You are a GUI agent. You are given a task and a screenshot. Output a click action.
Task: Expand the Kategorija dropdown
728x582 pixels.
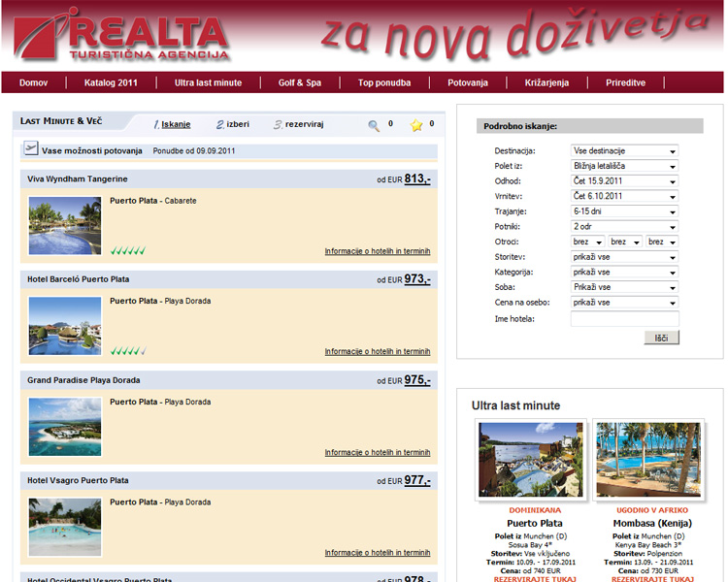pyautogui.click(x=624, y=272)
